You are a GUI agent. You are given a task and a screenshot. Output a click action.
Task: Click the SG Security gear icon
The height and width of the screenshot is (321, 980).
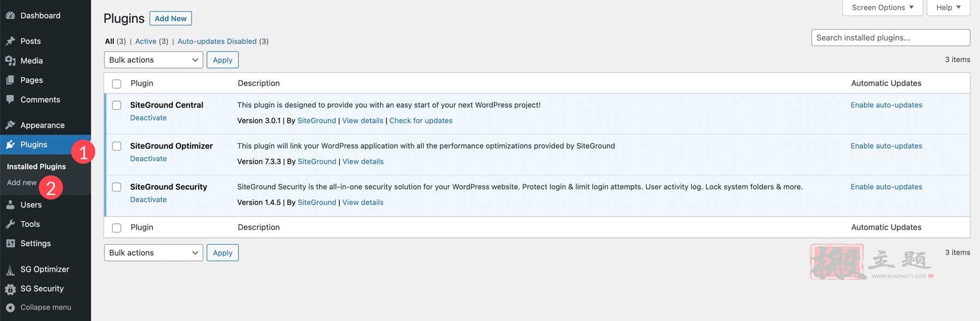(10, 289)
